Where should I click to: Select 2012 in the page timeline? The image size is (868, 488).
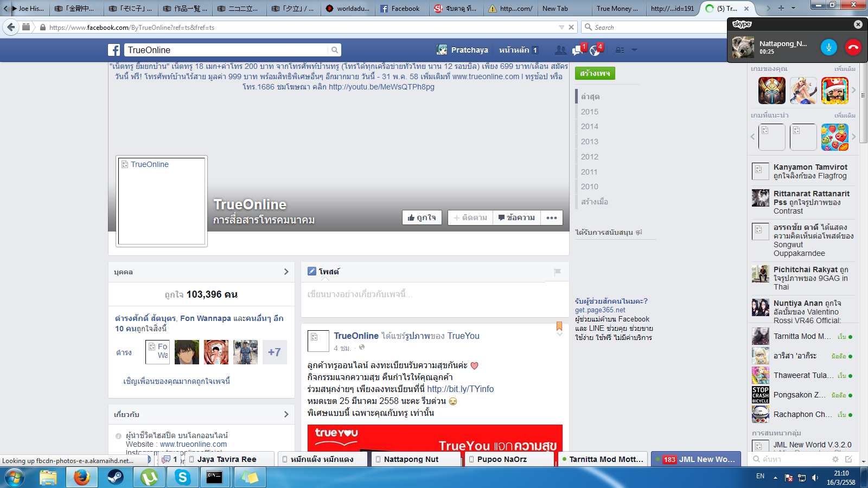(x=590, y=157)
